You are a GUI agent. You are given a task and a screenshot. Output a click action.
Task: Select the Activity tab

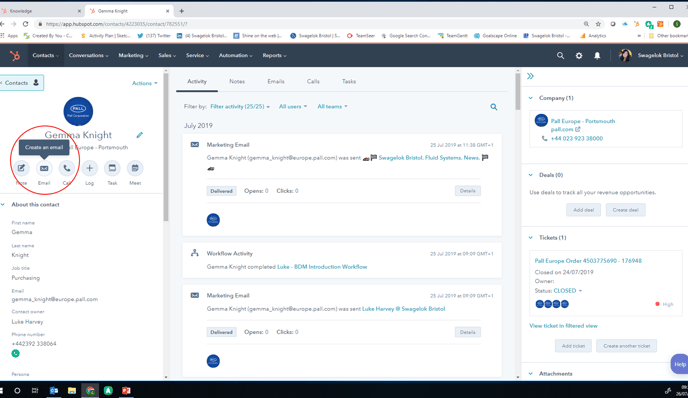pyautogui.click(x=197, y=82)
